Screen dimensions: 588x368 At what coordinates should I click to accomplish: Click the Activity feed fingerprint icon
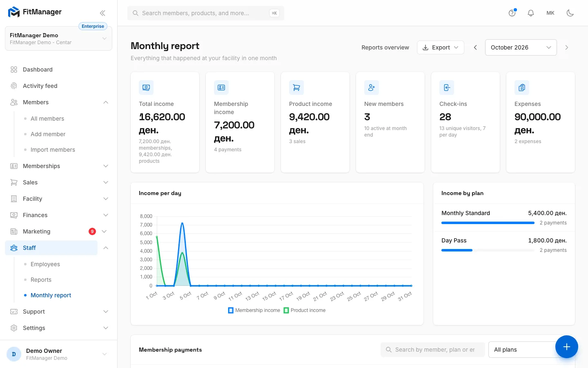[x=14, y=86]
